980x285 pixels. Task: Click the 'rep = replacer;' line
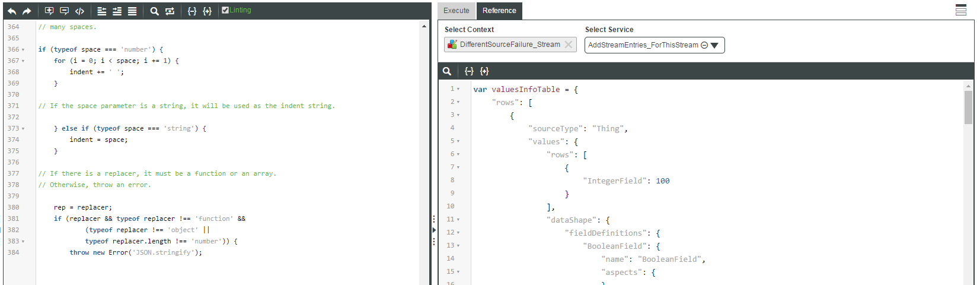point(82,207)
